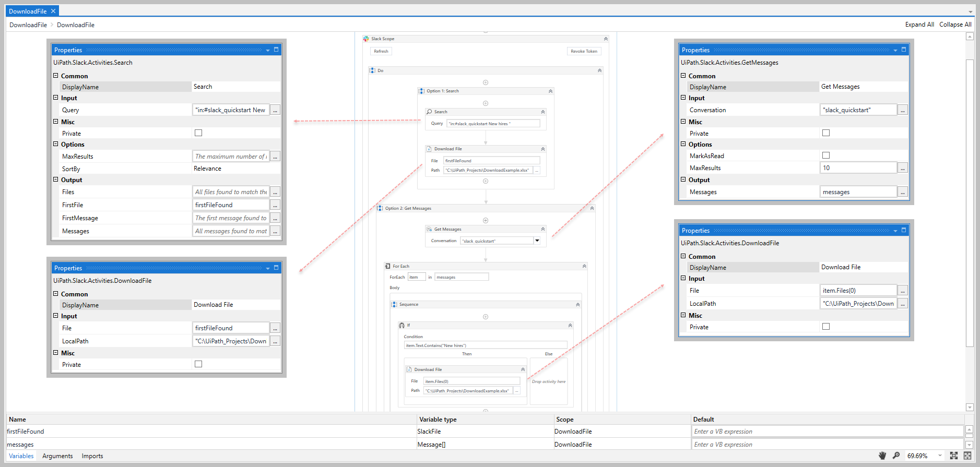Collapse the For Each activity
980x467 pixels.
[x=584, y=266]
